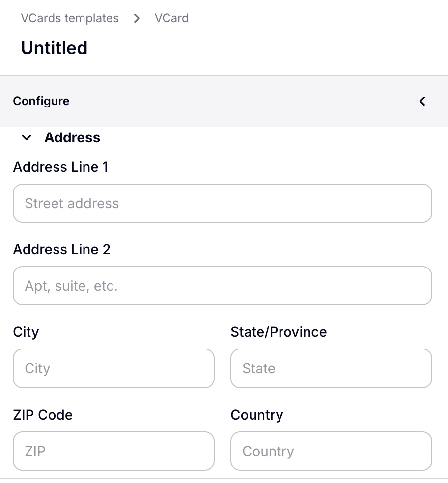The image size is (448, 483).
Task: Click the Address section heading
Action: (x=72, y=137)
